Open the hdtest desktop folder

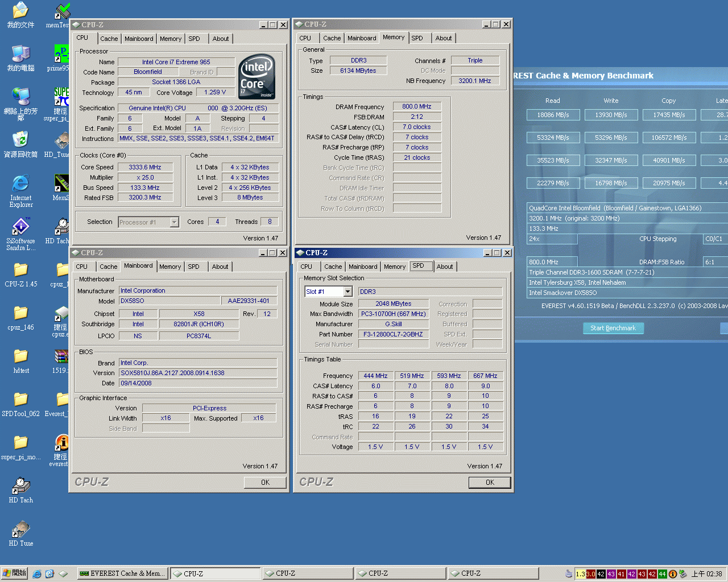(x=20, y=360)
